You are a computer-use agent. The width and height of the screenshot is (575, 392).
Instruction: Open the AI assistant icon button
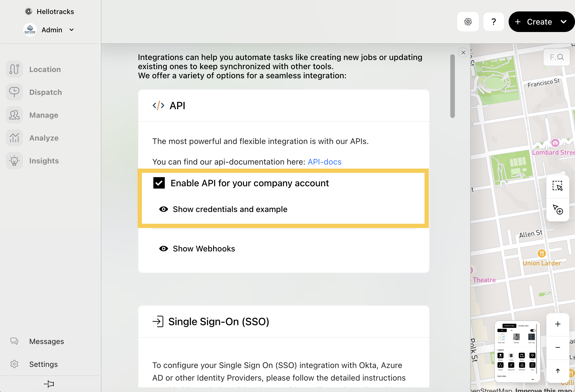[468, 22]
